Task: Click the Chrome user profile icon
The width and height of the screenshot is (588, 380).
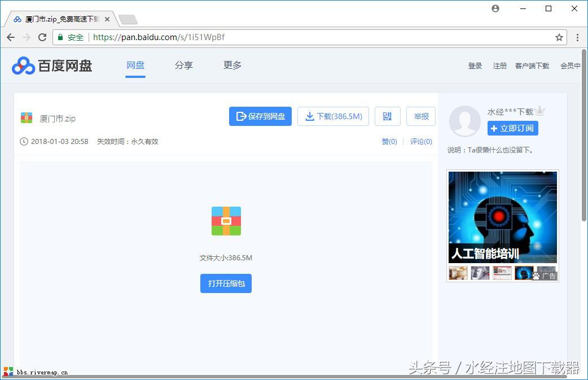Action: [x=495, y=8]
